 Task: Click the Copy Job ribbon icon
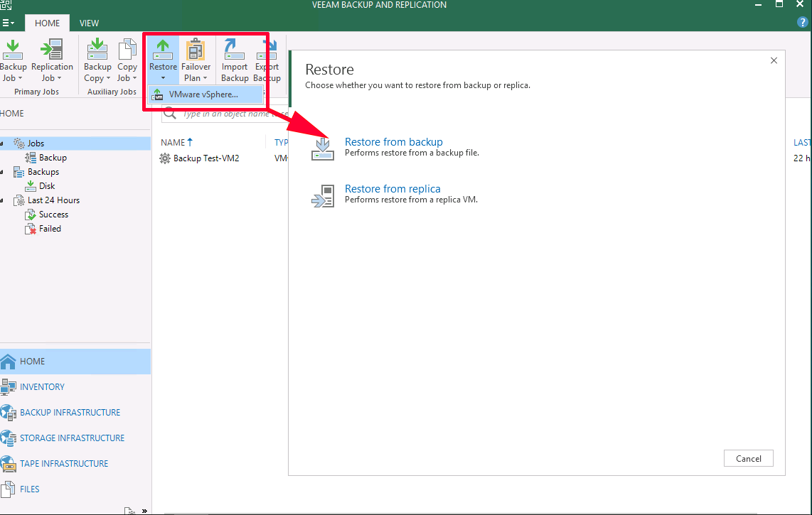(x=127, y=50)
